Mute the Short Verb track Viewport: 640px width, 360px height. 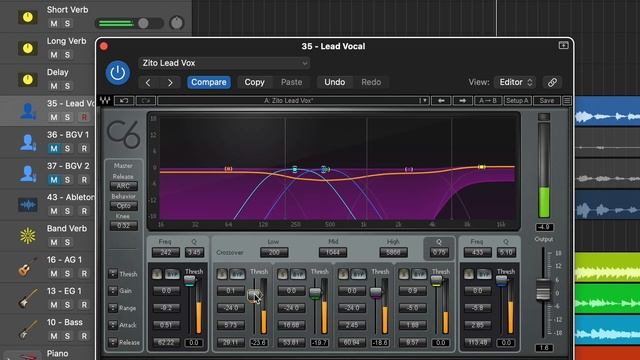[53, 23]
